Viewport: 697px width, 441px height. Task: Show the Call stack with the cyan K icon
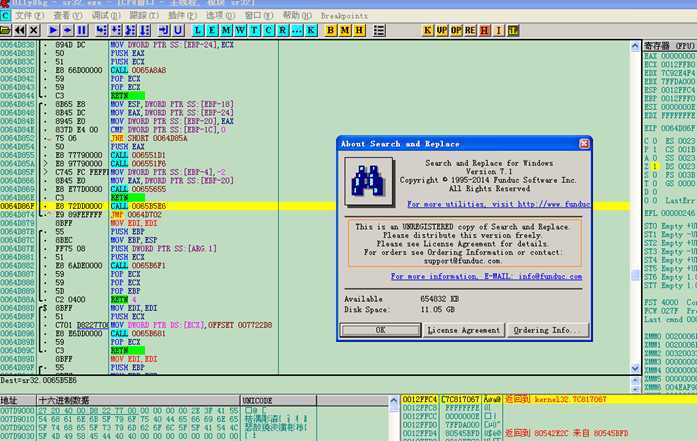(311, 30)
